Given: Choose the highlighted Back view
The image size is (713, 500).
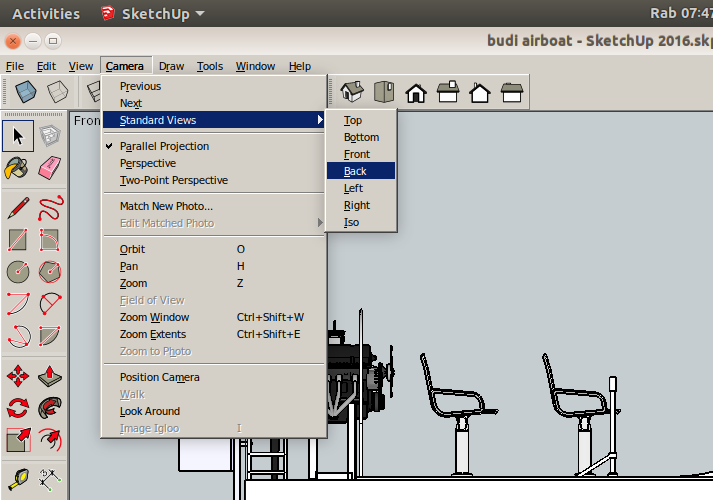Looking at the screenshot, I should point(361,171).
